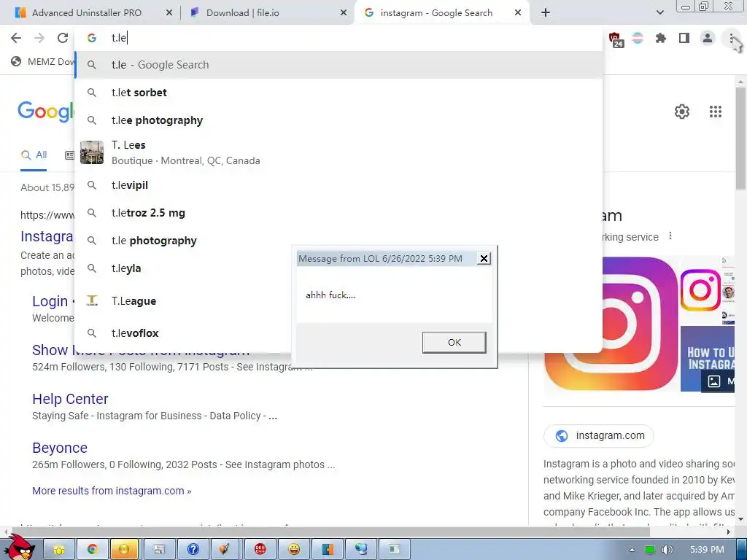Image resolution: width=747 pixels, height=560 pixels.
Task: Close the Advanced Uninstaller PRO tab
Action: click(x=169, y=13)
